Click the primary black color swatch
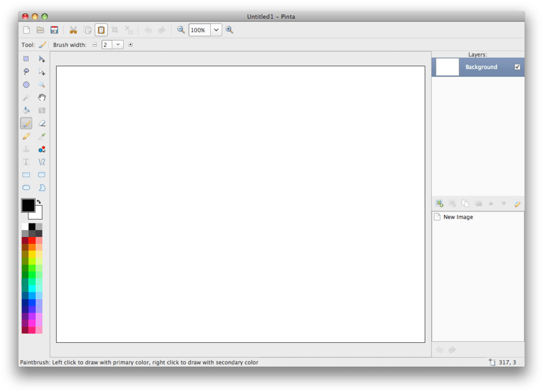The image size is (543, 392). point(28,205)
